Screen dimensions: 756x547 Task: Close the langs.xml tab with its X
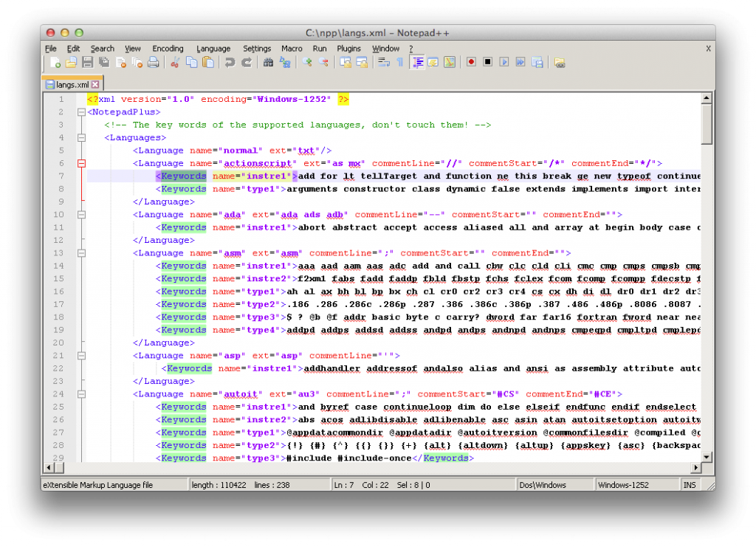click(x=95, y=84)
